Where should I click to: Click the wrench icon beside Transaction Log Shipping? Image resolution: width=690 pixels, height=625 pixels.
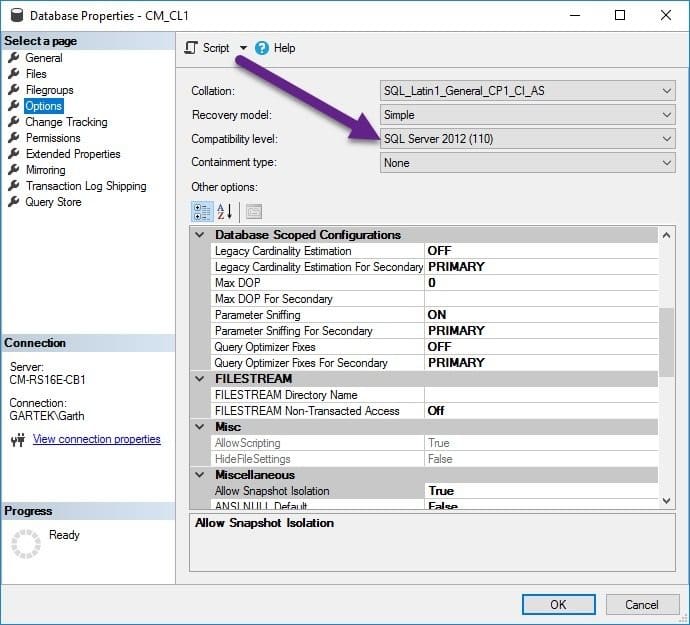(x=14, y=185)
